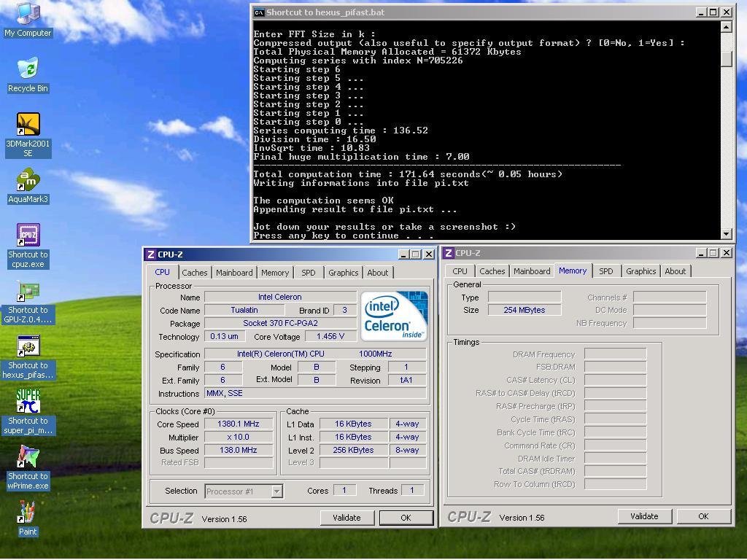
Task: Click the Core Speed value 1380.1 MHz
Action: coord(239,424)
